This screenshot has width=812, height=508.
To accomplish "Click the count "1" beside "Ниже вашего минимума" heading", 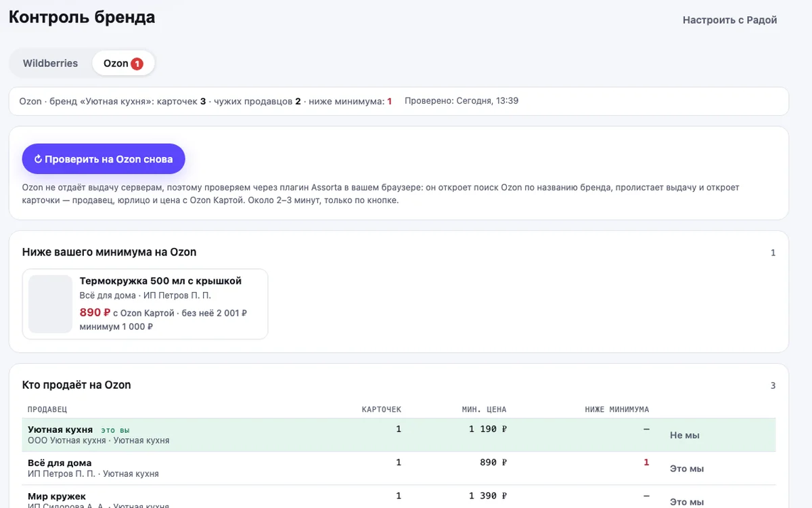I will [773, 253].
